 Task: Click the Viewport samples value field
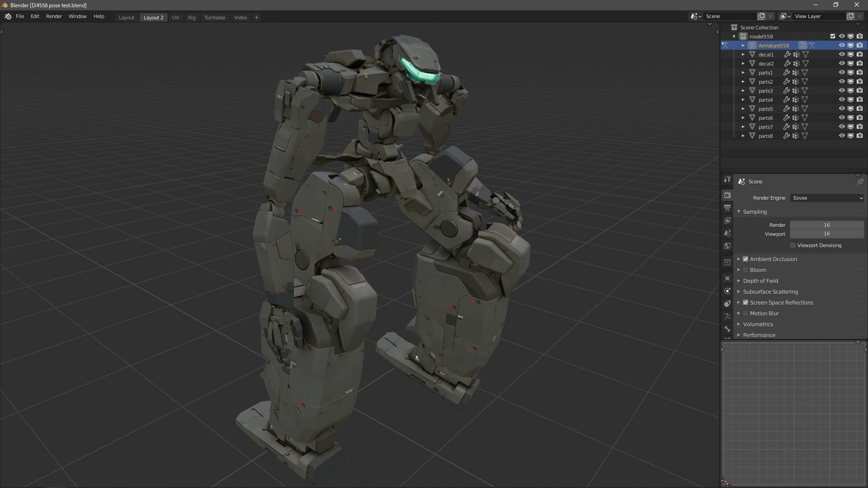(827, 234)
